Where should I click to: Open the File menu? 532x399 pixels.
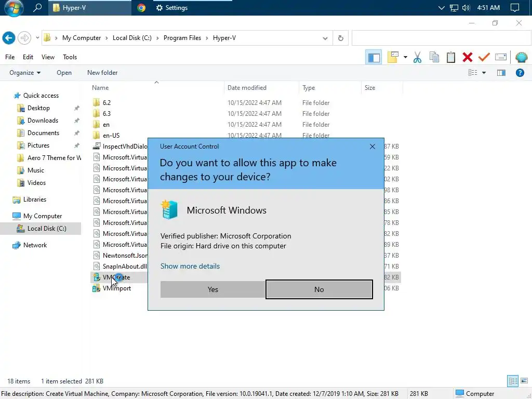(10, 57)
